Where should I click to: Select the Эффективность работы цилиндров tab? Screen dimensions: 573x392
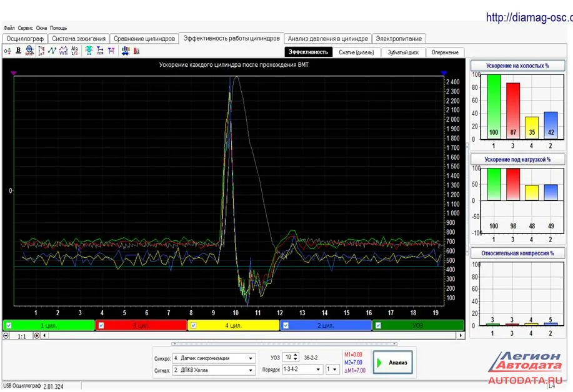pyautogui.click(x=231, y=38)
